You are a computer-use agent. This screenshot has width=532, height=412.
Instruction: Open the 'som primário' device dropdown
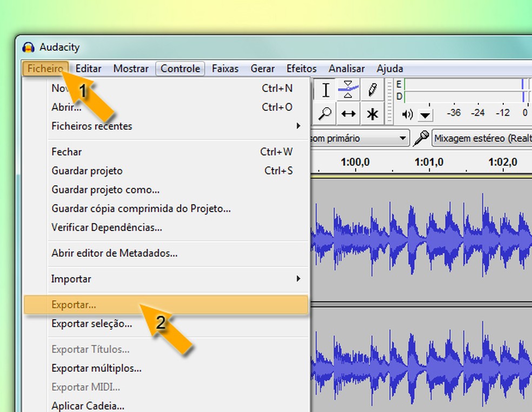pyautogui.click(x=360, y=138)
